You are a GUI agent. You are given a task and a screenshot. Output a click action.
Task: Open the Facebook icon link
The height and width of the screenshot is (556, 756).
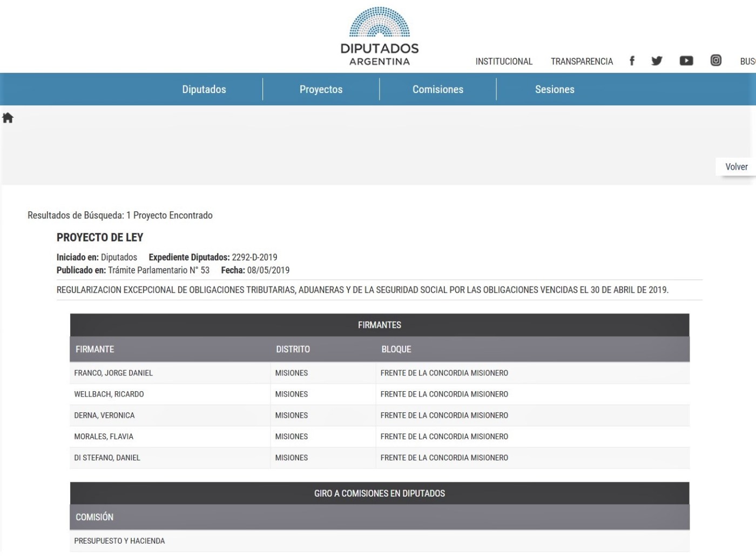(x=632, y=61)
